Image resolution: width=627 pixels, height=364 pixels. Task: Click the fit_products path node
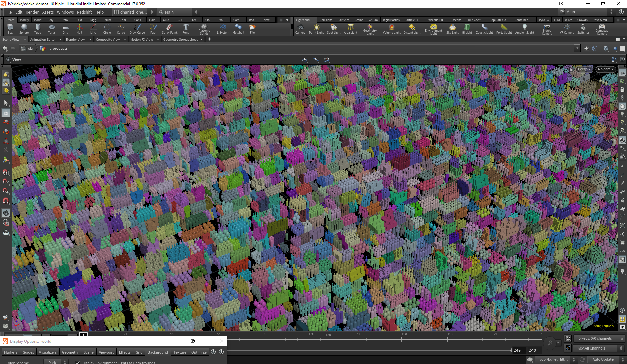(57, 48)
